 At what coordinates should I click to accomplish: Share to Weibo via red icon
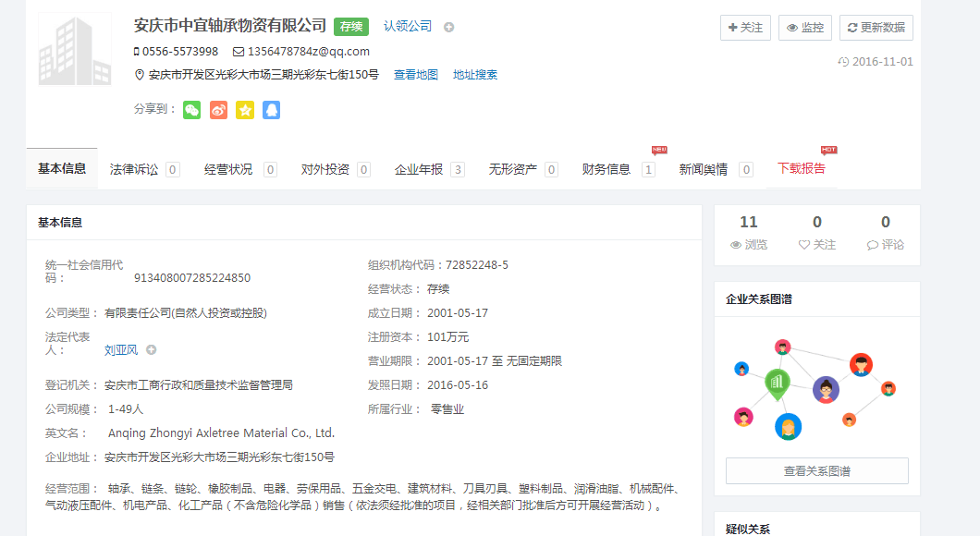218,110
